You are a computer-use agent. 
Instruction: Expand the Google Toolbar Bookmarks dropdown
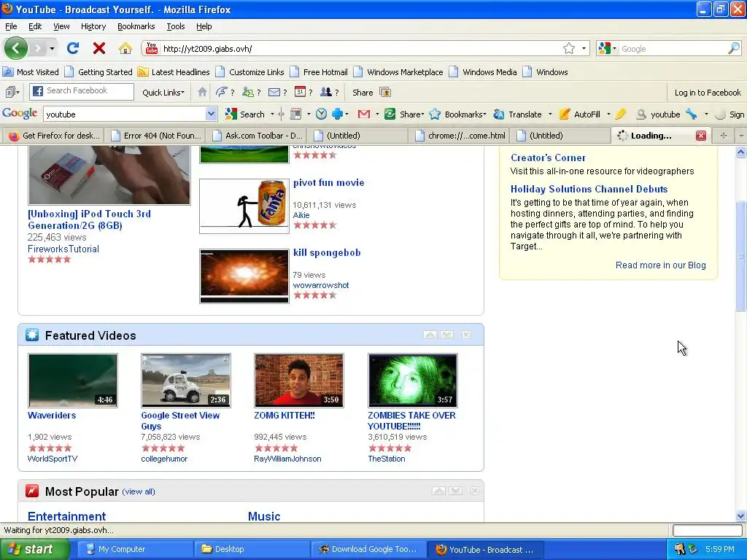pyautogui.click(x=465, y=114)
